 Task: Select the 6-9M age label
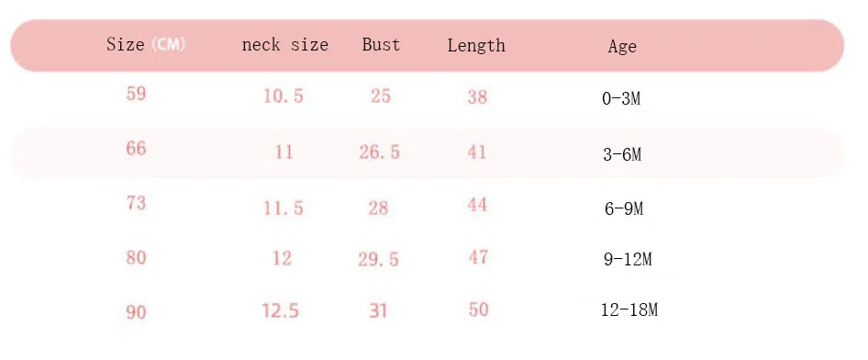coord(624,208)
